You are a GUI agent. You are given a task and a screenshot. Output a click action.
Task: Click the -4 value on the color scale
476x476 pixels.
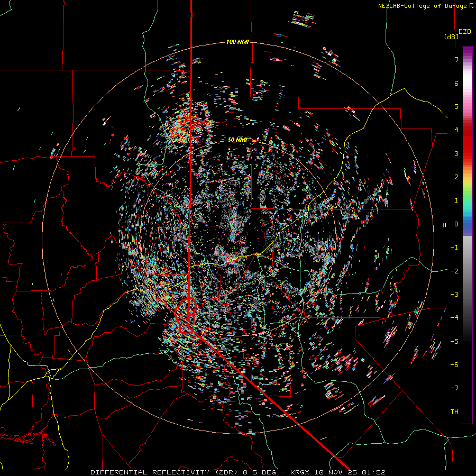coord(454,318)
